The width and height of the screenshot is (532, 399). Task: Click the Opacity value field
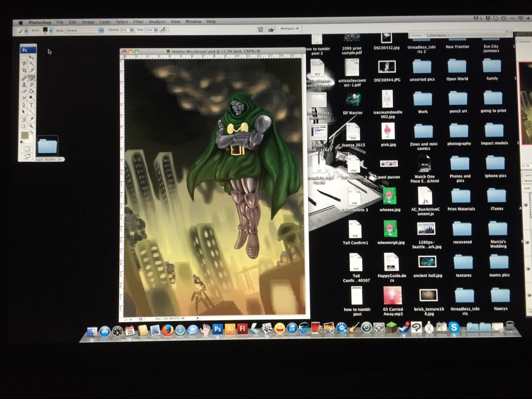pyautogui.click(x=126, y=30)
